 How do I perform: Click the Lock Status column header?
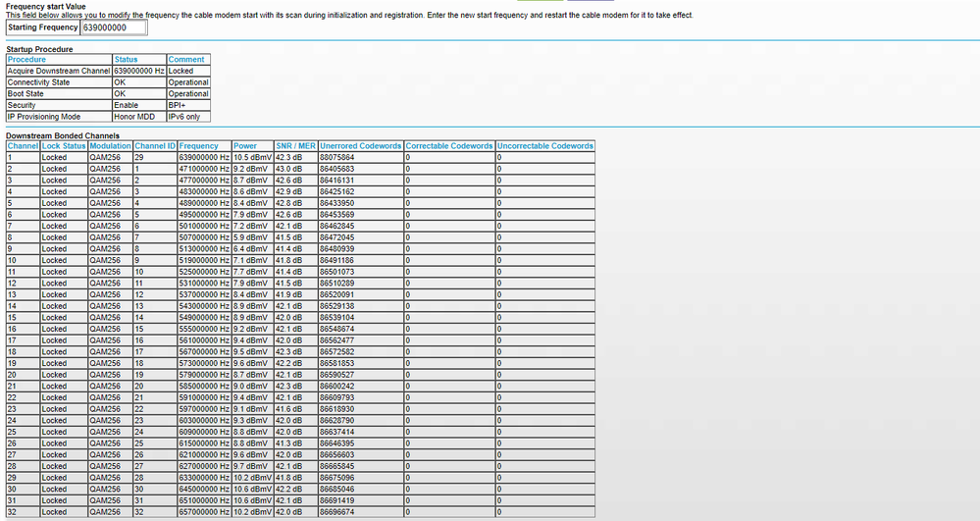tap(63, 146)
